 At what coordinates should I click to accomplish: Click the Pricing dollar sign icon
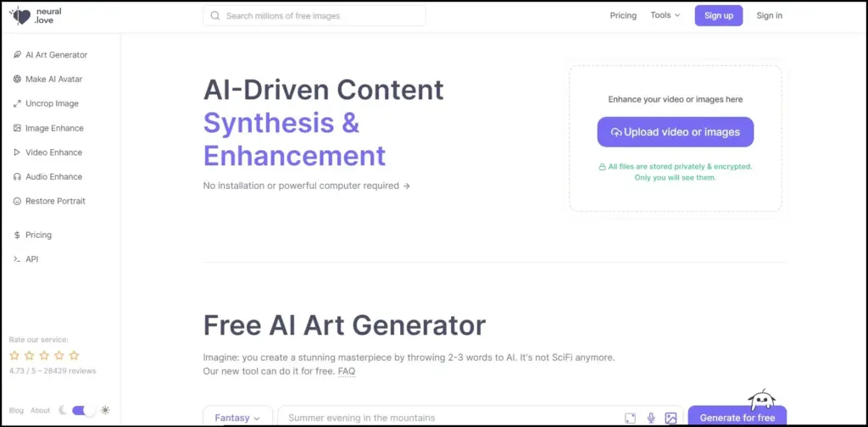[x=17, y=235]
